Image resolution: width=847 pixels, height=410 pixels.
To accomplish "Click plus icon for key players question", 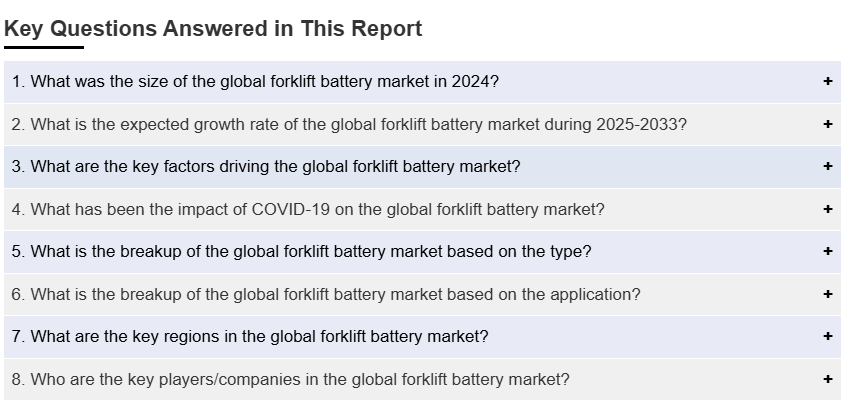I will [x=827, y=380].
